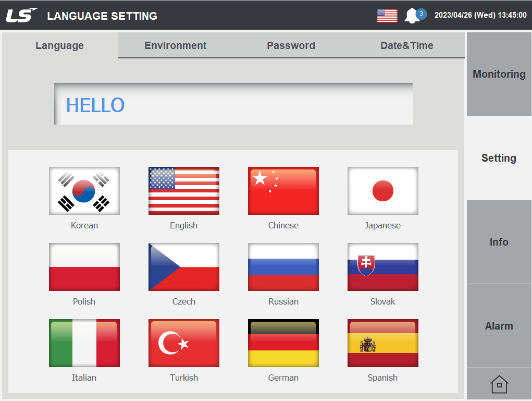Select Japanese language flag icon
Image resolution: width=532 pixels, height=401 pixels.
coord(382,190)
